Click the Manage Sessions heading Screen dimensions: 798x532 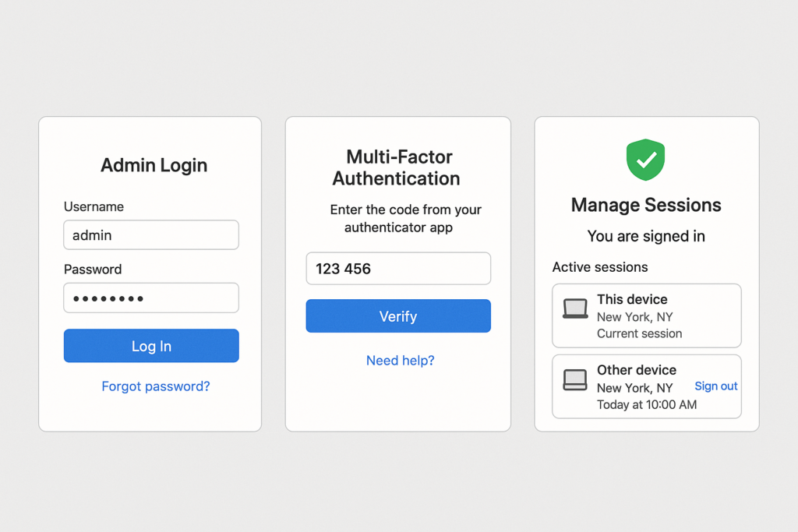pos(645,205)
